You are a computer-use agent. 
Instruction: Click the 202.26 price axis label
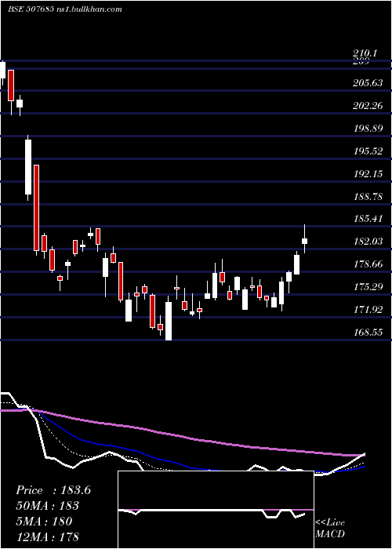368,105
